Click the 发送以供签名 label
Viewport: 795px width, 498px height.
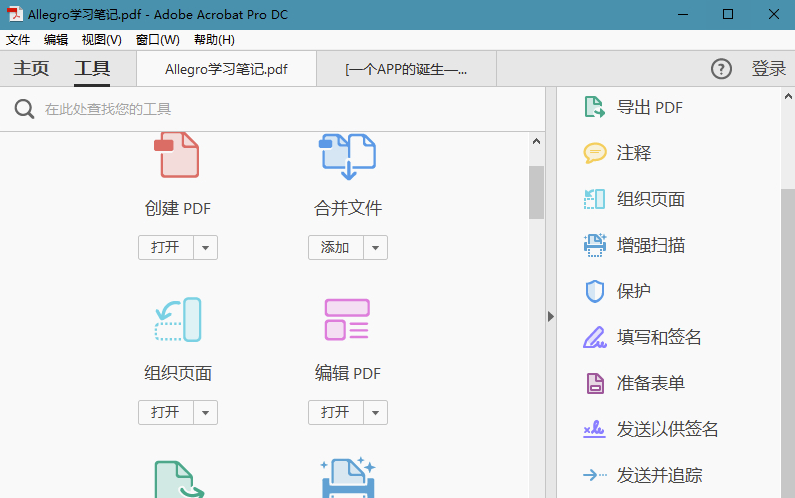667,430
